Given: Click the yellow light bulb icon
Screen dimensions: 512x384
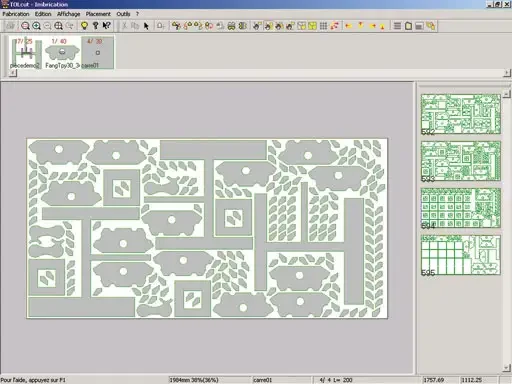Looking at the screenshot, I should pyautogui.click(x=84, y=26).
